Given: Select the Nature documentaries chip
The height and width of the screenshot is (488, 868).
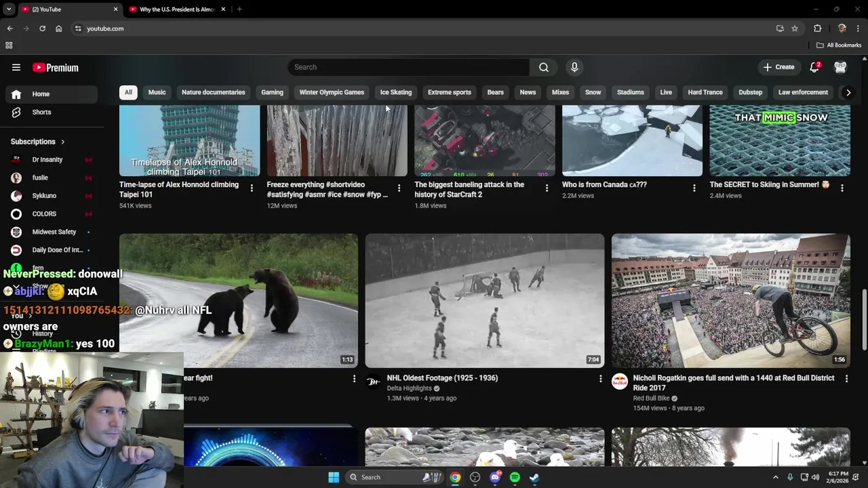Looking at the screenshot, I should [x=213, y=92].
